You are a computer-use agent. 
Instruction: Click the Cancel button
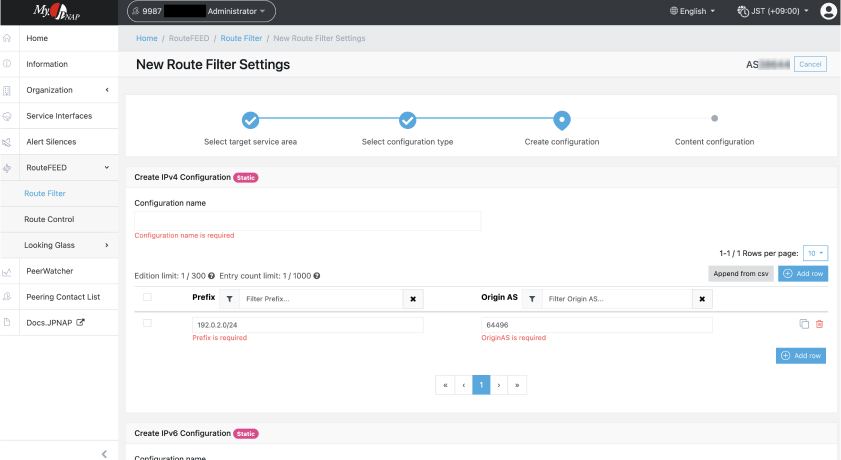coord(810,64)
